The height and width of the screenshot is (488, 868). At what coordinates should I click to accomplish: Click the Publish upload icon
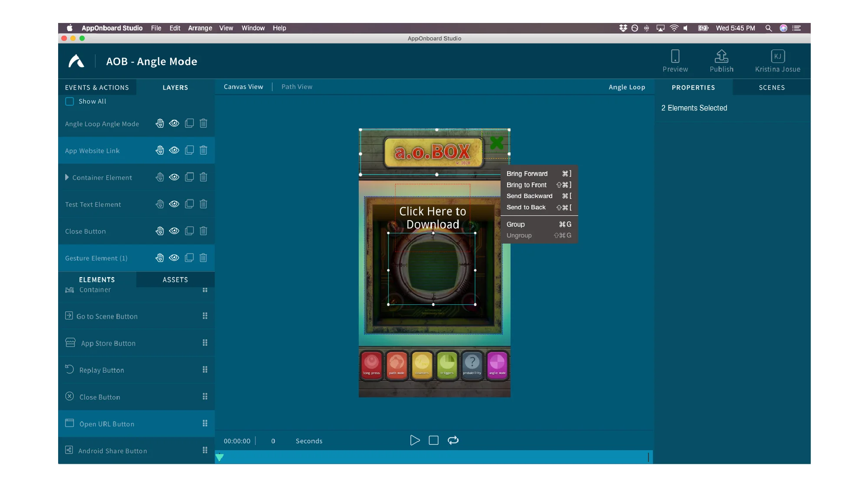[x=721, y=56]
